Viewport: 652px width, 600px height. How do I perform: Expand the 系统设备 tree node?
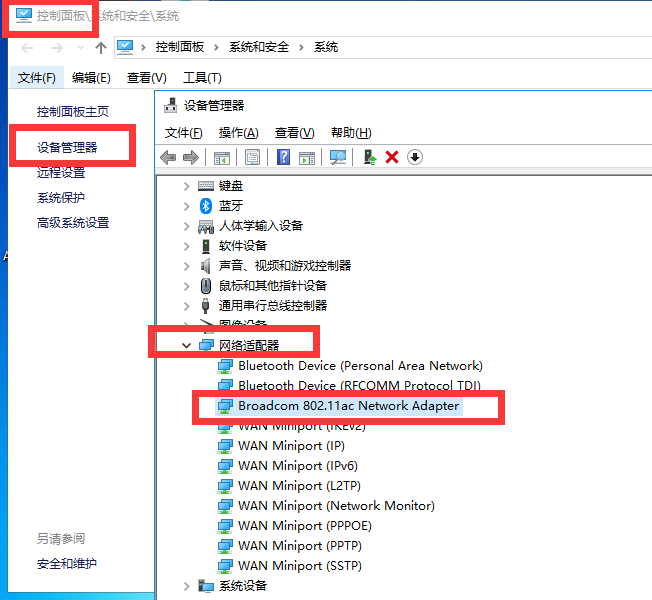pos(187,586)
